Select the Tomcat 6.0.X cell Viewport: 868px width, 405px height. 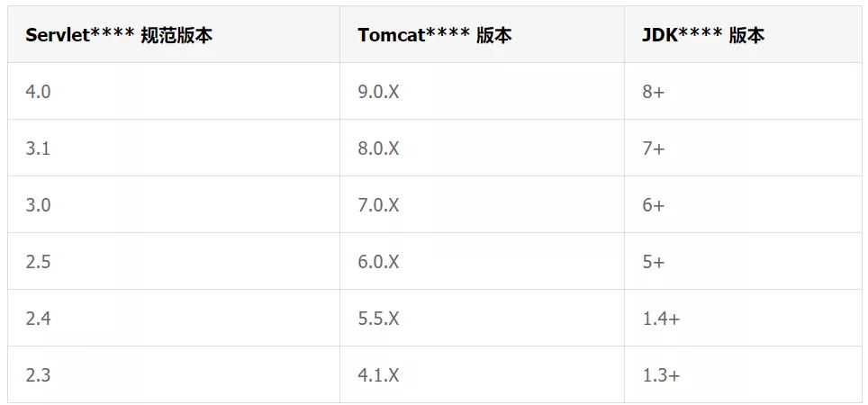click(x=482, y=261)
